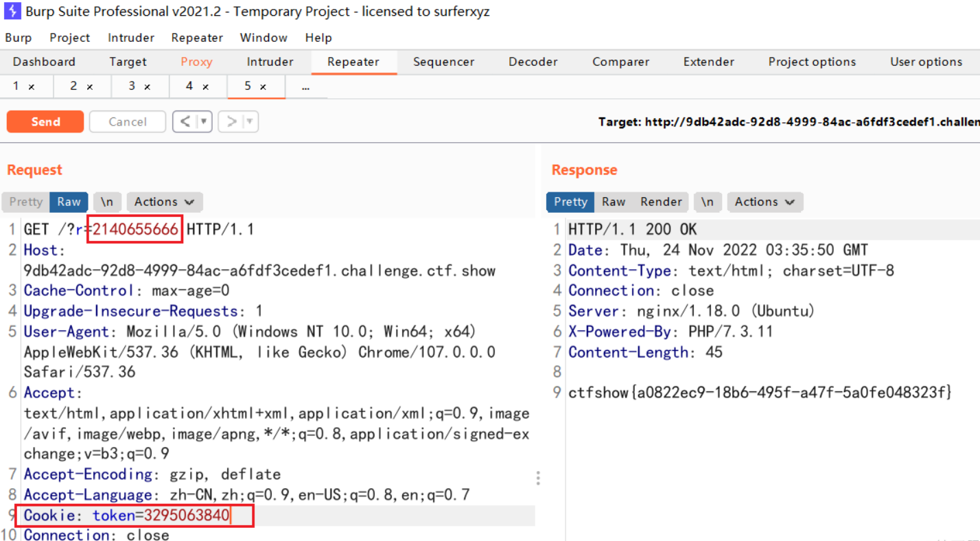The height and width of the screenshot is (541, 980).
Task: Switch to the Comparer tab
Action: click(620, 62)
